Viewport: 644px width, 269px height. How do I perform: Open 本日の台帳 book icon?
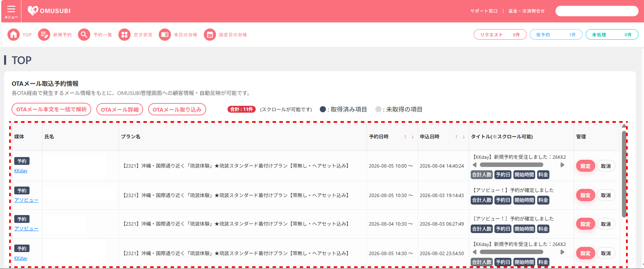click(x=165, y=35)
